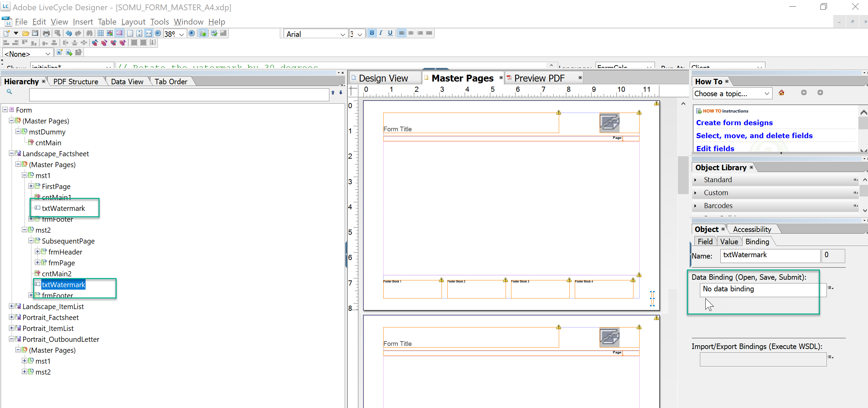Open the File menu
This screenshot has height=408, width=868.
tap(21, 22)
